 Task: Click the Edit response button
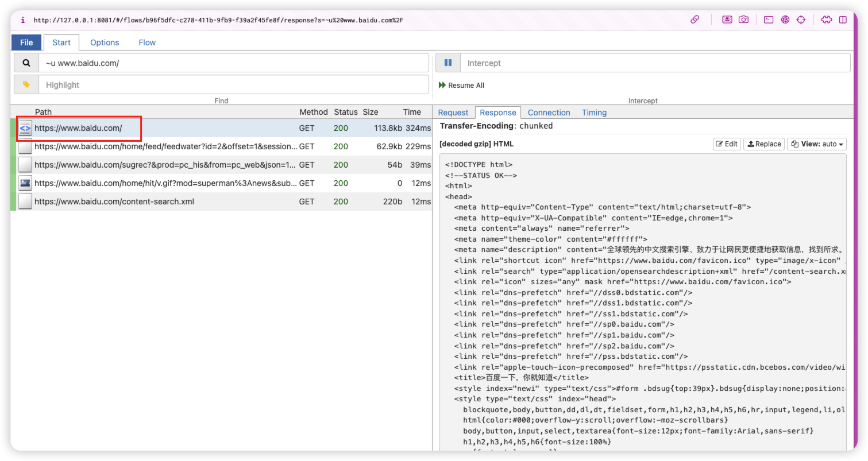coord(727,144)
